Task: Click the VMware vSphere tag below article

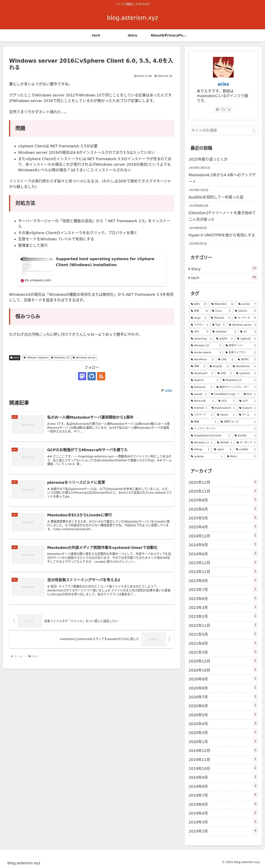Action: tap(35, 357)
